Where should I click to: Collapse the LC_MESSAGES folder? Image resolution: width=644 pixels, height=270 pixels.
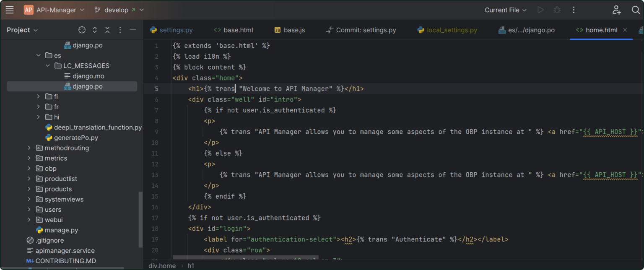tap(48, 66)
